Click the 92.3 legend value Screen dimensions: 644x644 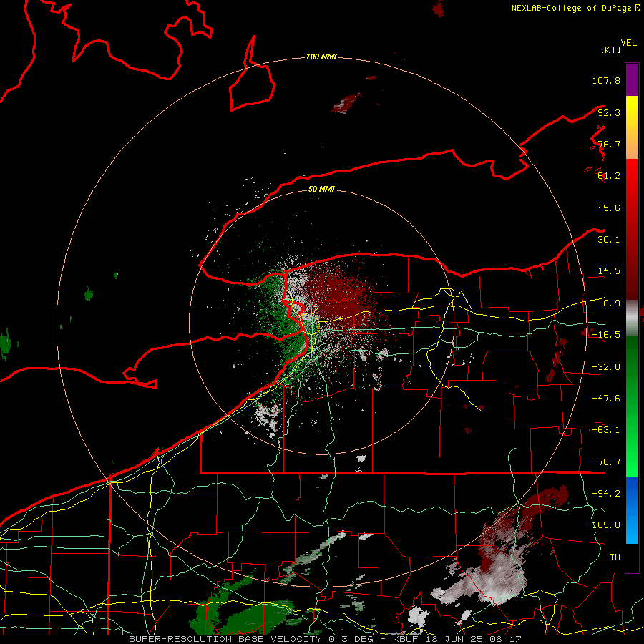609,112
